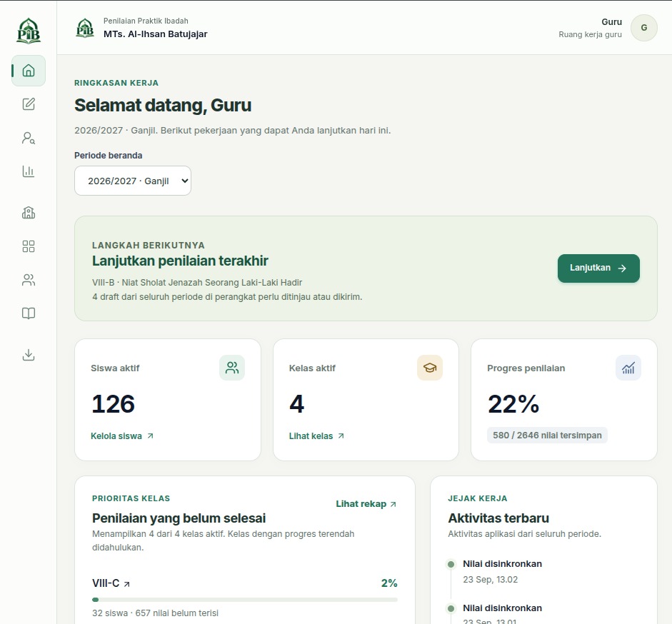
Task: Open the bar chart recap sidebar icon
Action: [29, 171]
